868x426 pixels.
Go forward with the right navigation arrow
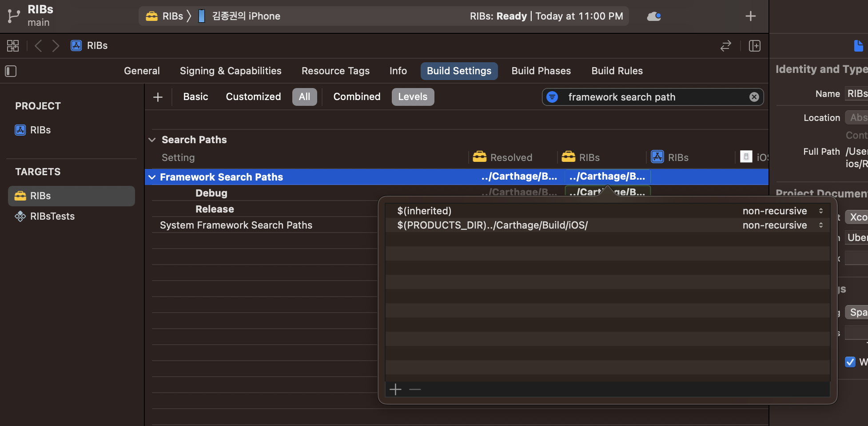(x=56, y=46)
